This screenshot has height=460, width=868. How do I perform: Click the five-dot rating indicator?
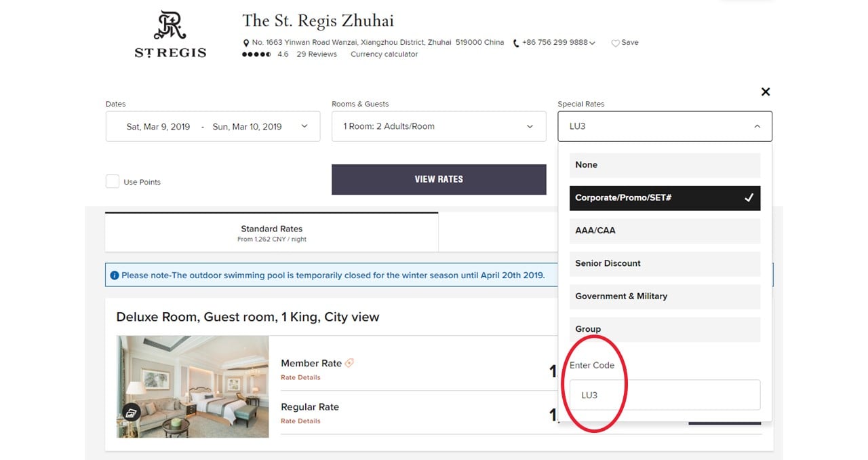pyautogui.click(x=257, y=54)
